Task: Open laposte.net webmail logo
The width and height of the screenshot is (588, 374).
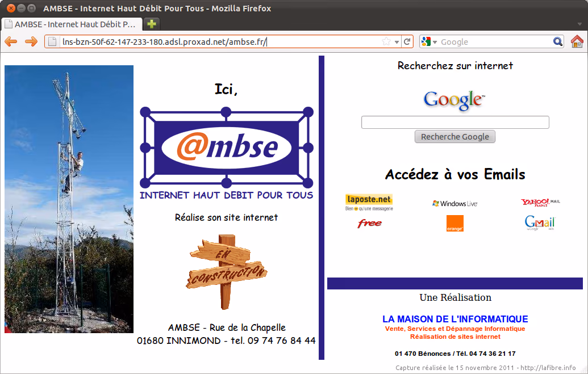Action: click(x=369, y=203)
